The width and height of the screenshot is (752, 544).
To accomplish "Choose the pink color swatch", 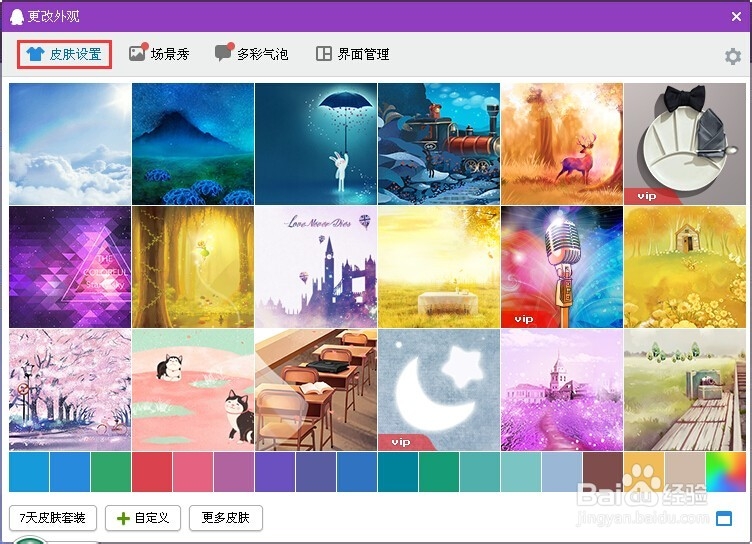I will tap(193, 472).
